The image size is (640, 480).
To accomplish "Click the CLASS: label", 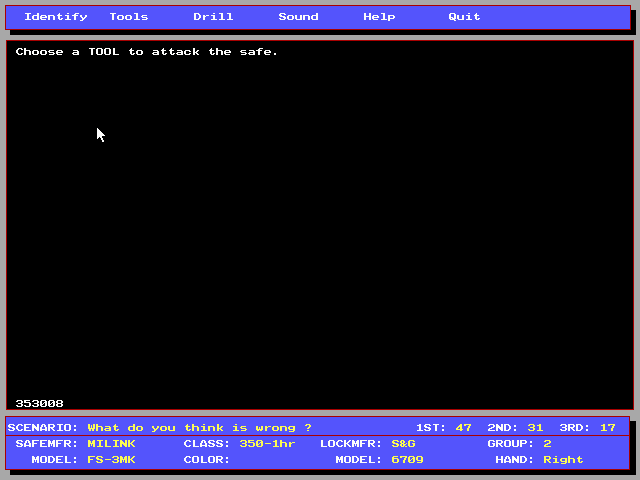I will pos(207,444).
